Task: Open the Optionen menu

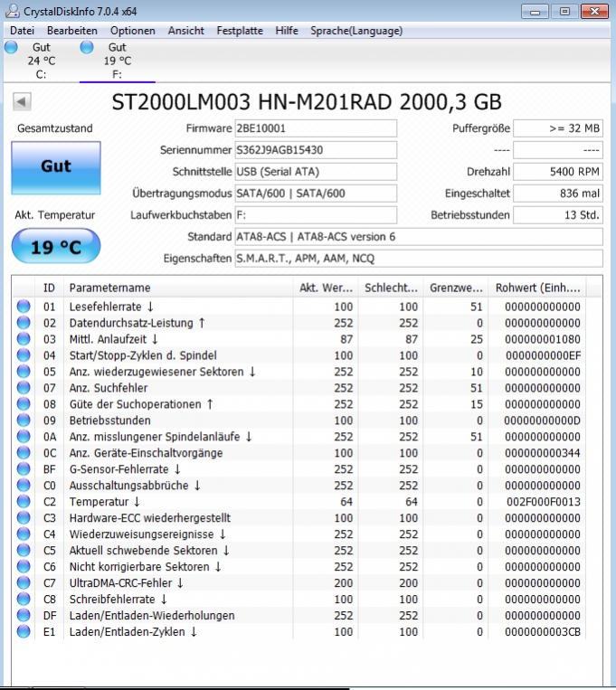Action: pos(133,31)
